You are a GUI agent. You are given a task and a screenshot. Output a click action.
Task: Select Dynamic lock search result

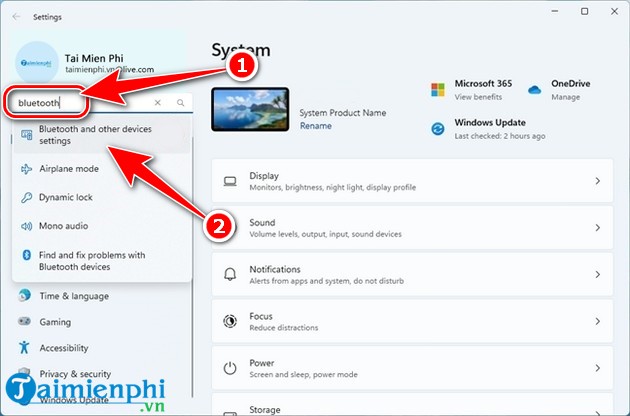[x=102, y=197]
